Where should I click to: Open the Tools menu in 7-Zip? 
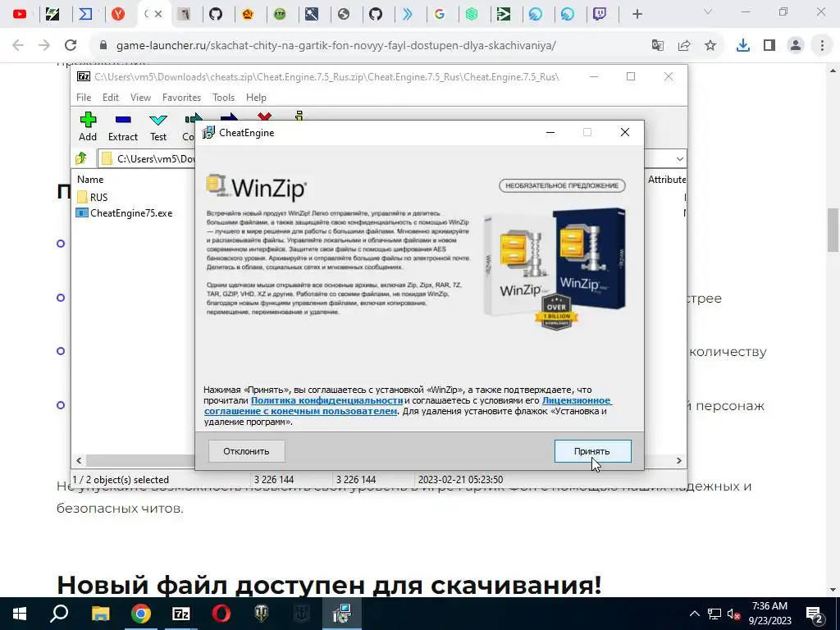[x=223, y=97]
